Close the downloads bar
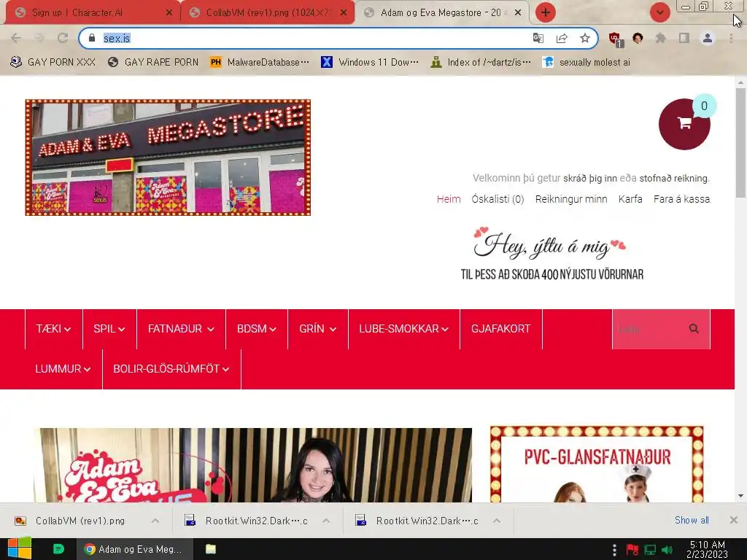The height and width of the screenshot is (560, 747). (734, 520)
